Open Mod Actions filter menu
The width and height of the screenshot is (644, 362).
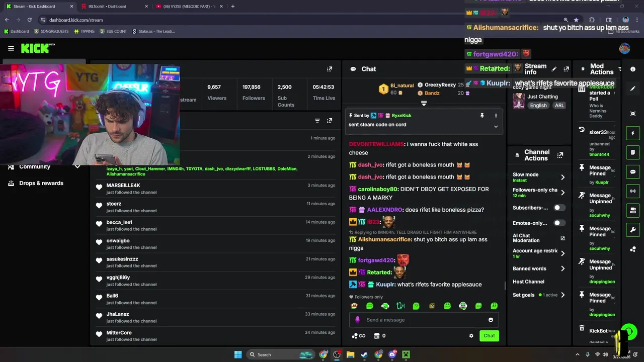620,69
